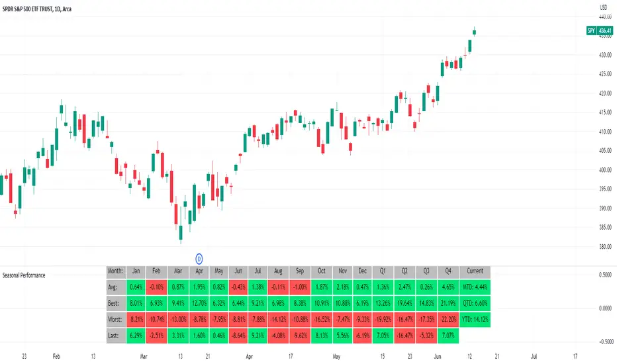The width and height of the screenshot is (617, 364).
Task: Select the Seasonal Performance indicator label
Action: [23, 274]
